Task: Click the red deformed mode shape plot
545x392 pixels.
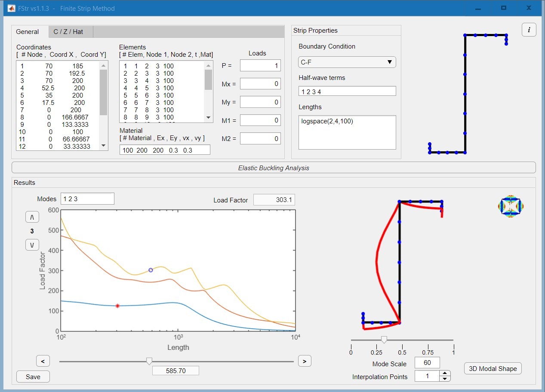Action: [403, 265]
